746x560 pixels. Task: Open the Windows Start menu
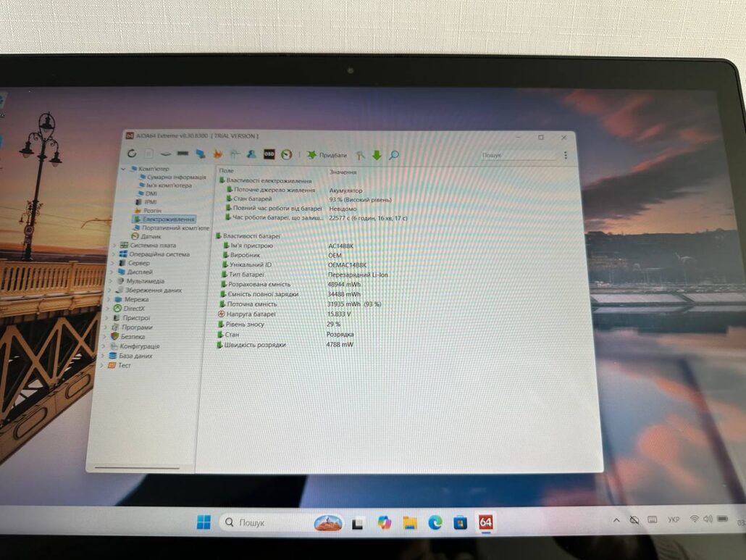point(204,522)
